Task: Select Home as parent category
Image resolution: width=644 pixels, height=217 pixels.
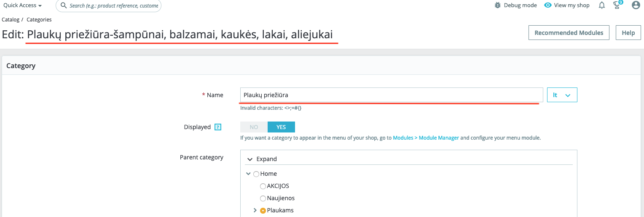Action: point(256,174)
